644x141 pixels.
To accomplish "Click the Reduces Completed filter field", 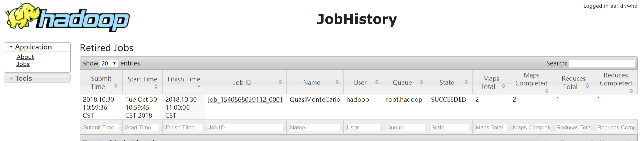I will [x=615, y=128].
